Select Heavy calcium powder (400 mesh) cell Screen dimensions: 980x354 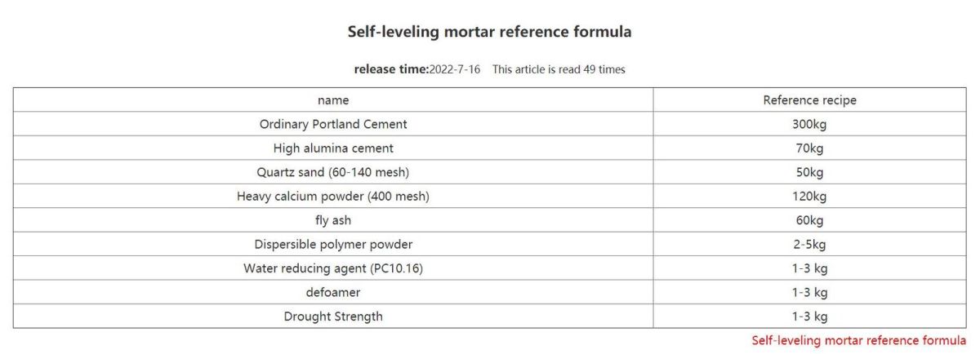click(x=333, y=197)
